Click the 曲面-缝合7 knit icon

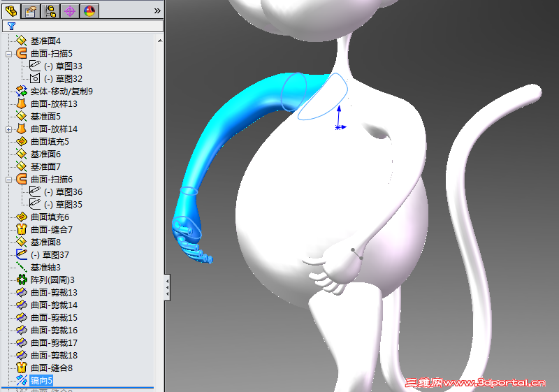tap(22, 229)
